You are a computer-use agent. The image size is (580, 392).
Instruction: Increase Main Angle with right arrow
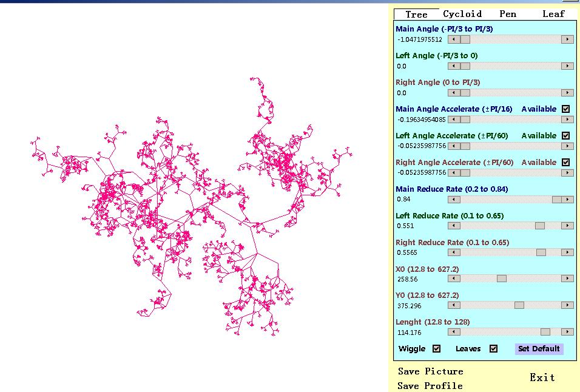(x=567, y=39)
